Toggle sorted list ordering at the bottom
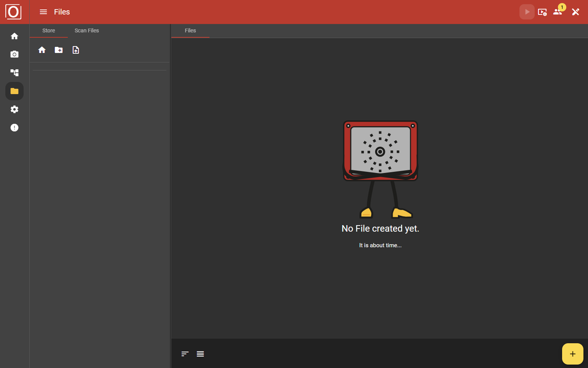The width and height of the screenshot is (588, 368). pyautogui.click(x=185, y=354)
